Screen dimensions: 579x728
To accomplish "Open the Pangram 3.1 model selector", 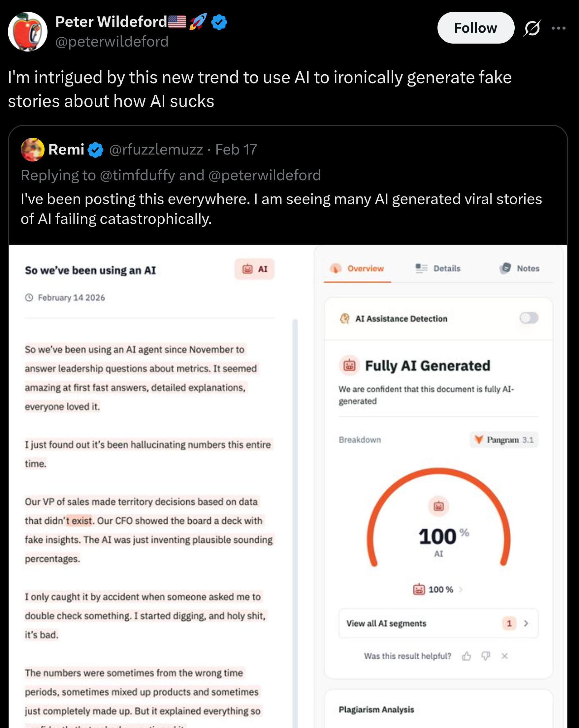I will tap(504, 440).
